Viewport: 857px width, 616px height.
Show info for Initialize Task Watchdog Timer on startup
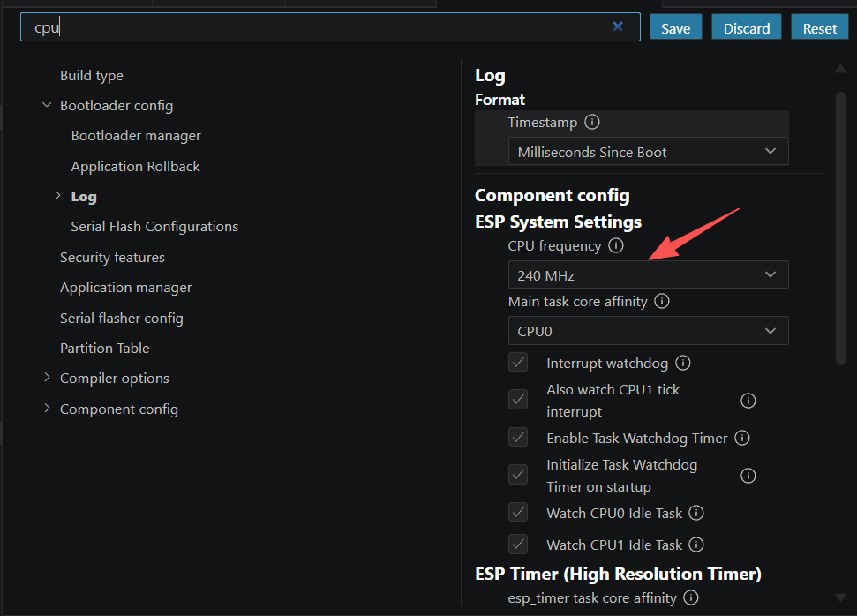pos(748,476)
